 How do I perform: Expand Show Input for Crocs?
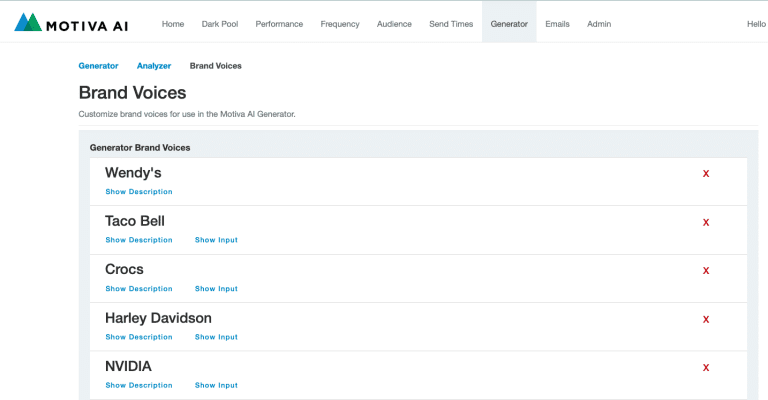point(216,289)
